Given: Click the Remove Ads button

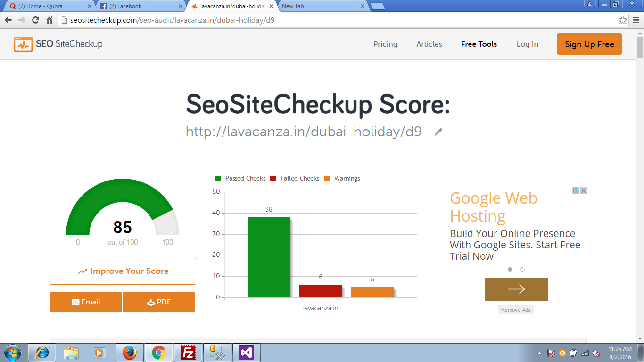Looking at the screenshot, I should point(516,310).
